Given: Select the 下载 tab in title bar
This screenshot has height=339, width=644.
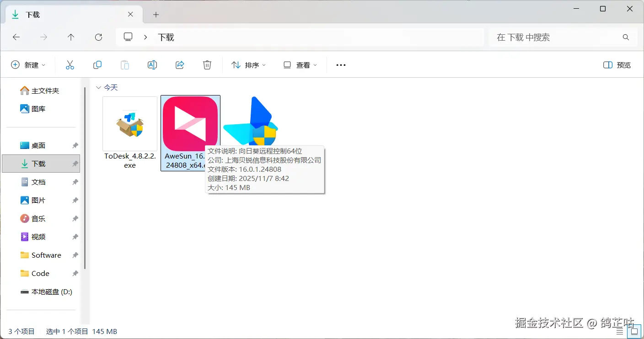Looking at the screenshot, I should tap(73, 15).
